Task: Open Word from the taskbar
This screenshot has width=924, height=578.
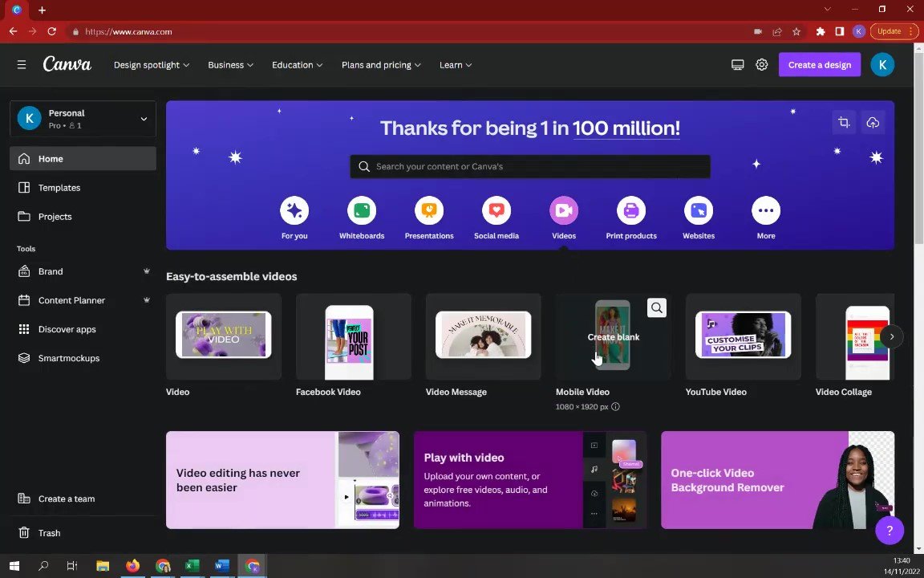Action: coord(222,566)
